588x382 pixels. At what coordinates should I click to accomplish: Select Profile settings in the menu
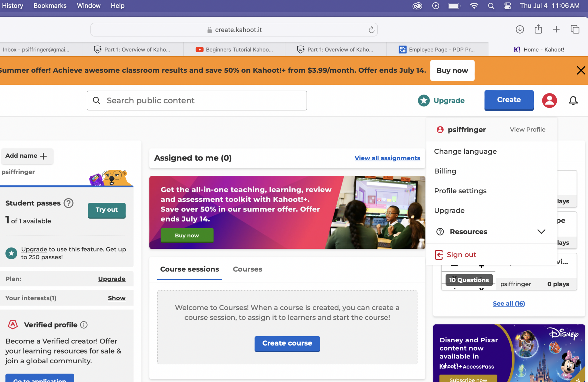[x=460, y=191]
